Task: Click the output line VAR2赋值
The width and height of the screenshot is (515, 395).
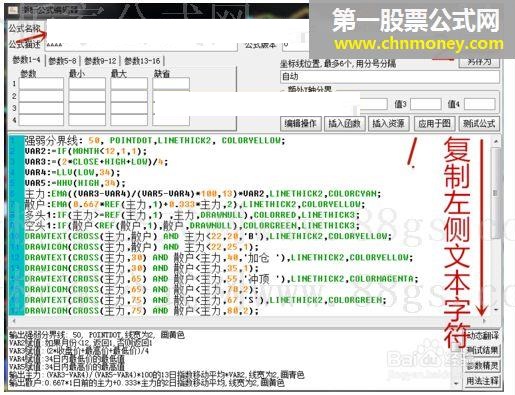Action: click(81, 343)
